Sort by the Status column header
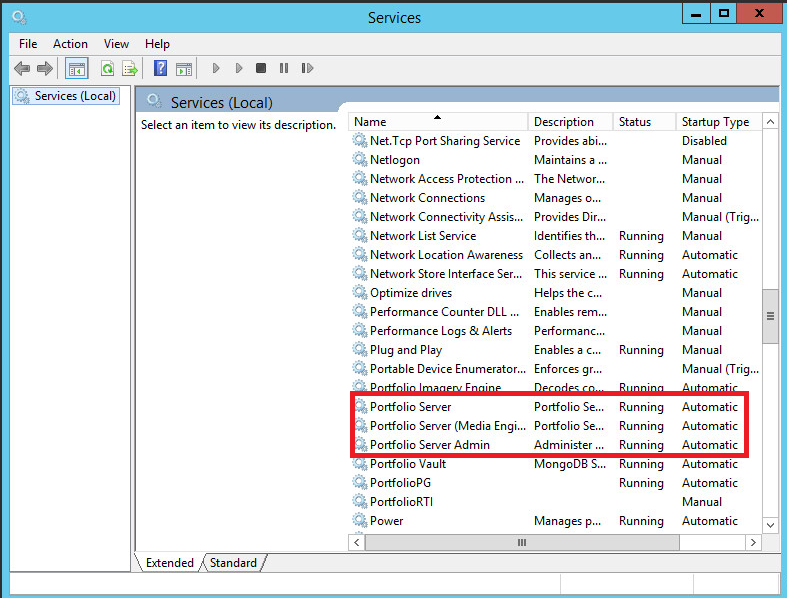The height and width of the screenshot is (598, 787). point(644,122)
